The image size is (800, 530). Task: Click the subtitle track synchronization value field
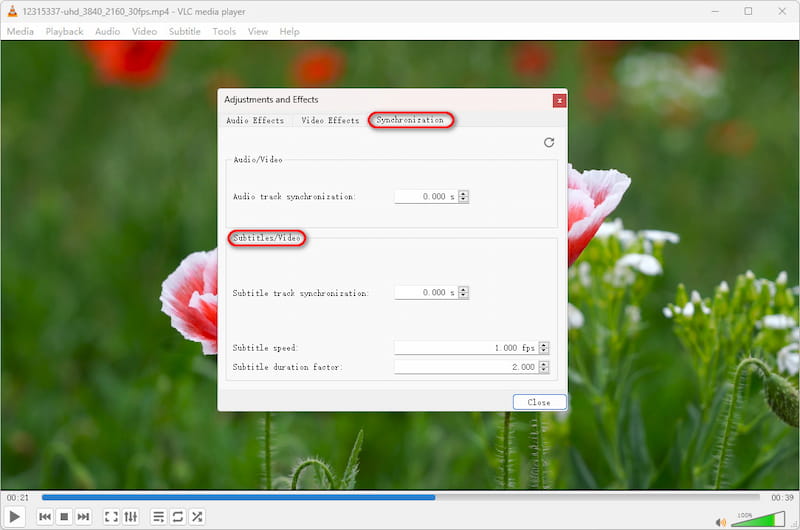tap(426, 292)
